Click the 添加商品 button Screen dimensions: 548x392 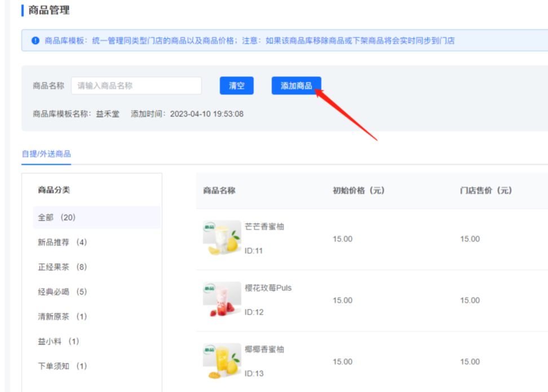[296, 86]
